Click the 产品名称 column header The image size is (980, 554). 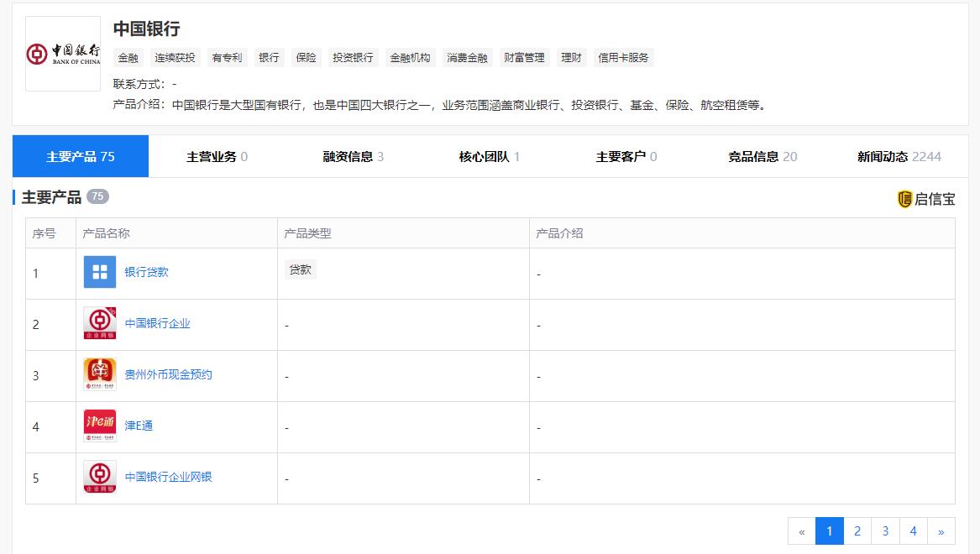pos(107,233)
